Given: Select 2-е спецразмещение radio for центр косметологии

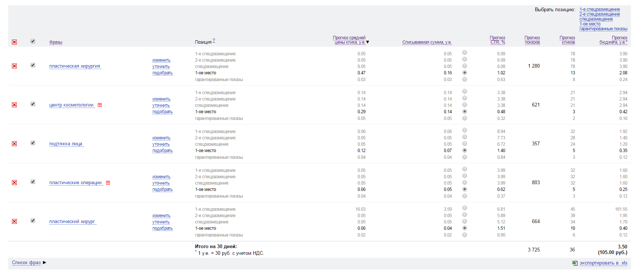Looking at the screenshot, I should [x=465, y=98].
